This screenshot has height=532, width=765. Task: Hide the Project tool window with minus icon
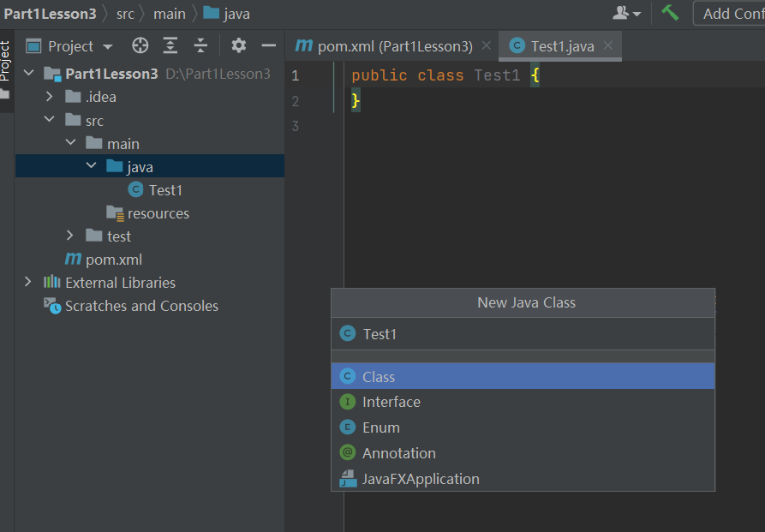tap(268, 46)
